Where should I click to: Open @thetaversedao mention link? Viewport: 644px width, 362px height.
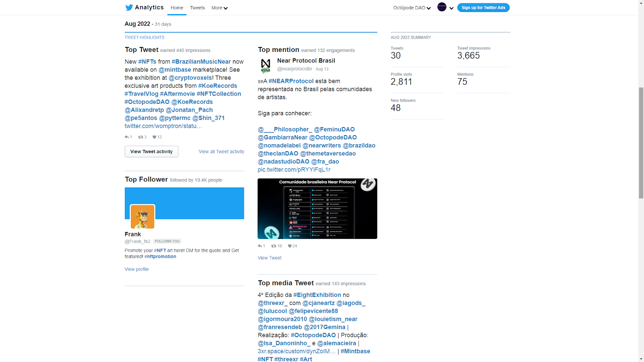coord(328,153)
